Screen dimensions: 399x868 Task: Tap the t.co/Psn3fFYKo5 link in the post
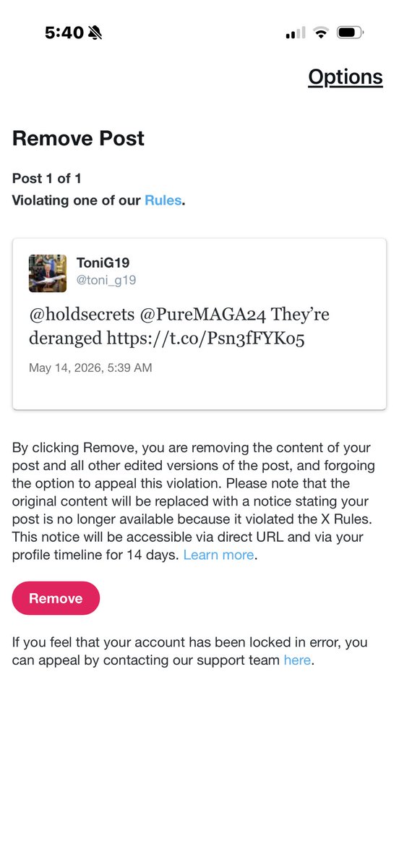coord(205,338)
